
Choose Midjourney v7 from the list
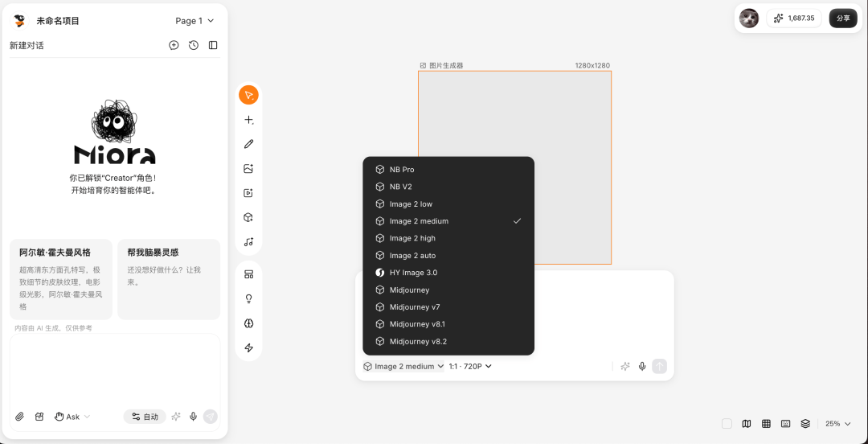448,307
